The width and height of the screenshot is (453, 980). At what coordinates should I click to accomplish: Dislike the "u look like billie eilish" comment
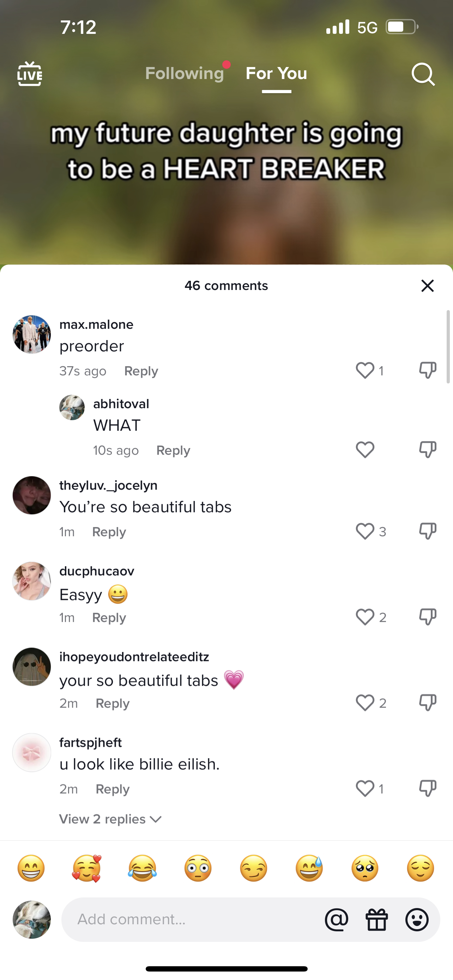(x=428, y=788)
